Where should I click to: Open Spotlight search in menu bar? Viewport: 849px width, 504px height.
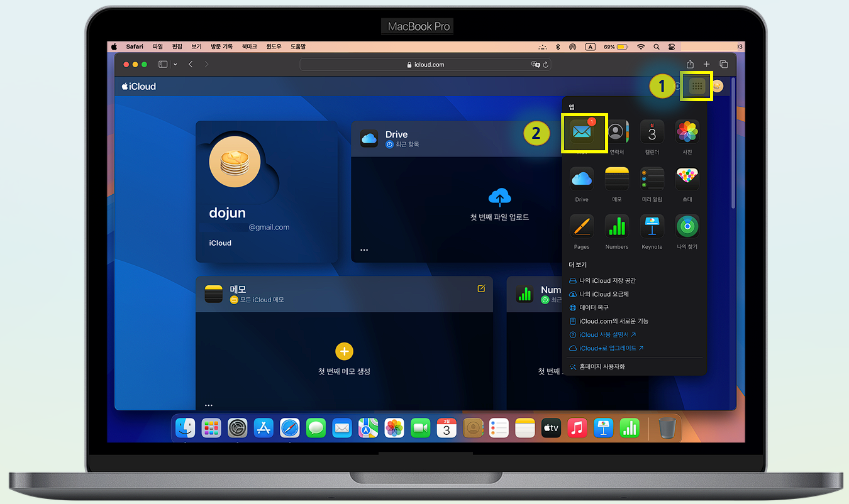(657, 47)
